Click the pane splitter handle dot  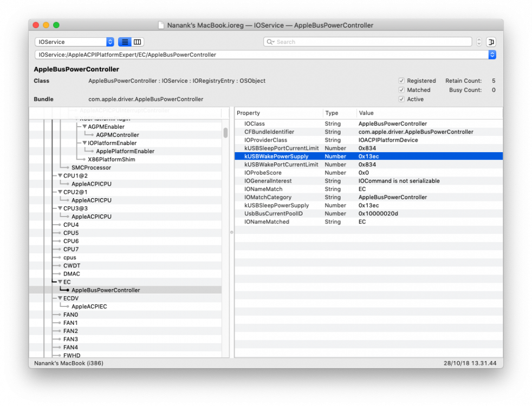coord(232,232)
